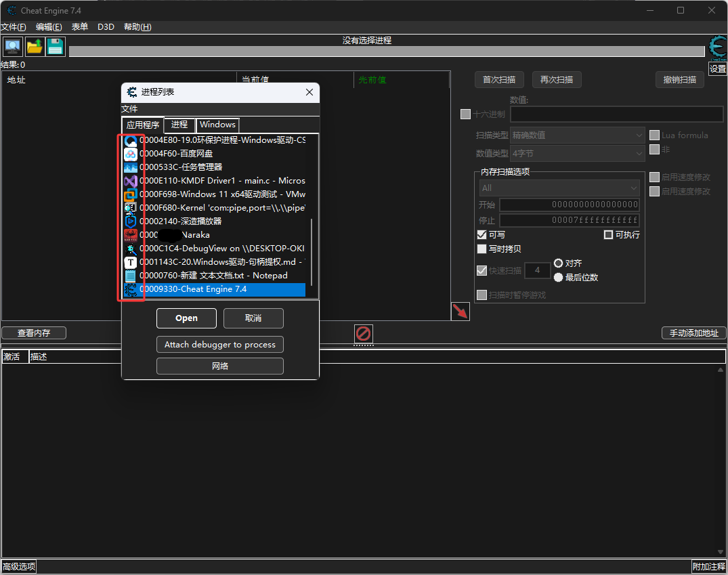This screenshot has height=575, width=728.
Task: Click the 深造播放器 player icon
Action: click(x=131, y=221)
